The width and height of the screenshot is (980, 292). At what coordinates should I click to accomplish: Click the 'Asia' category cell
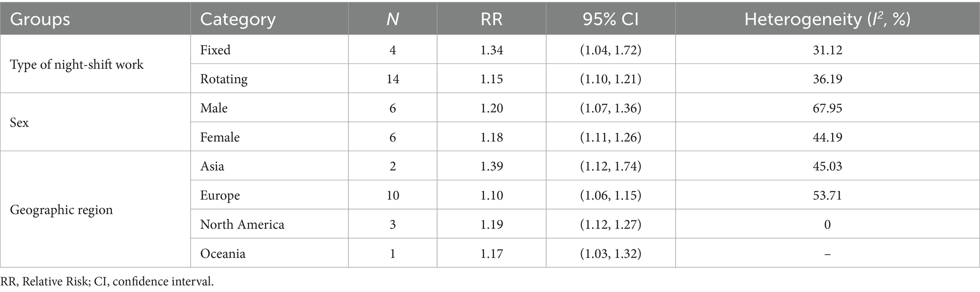pyautogui.click(x=212, y=166)
